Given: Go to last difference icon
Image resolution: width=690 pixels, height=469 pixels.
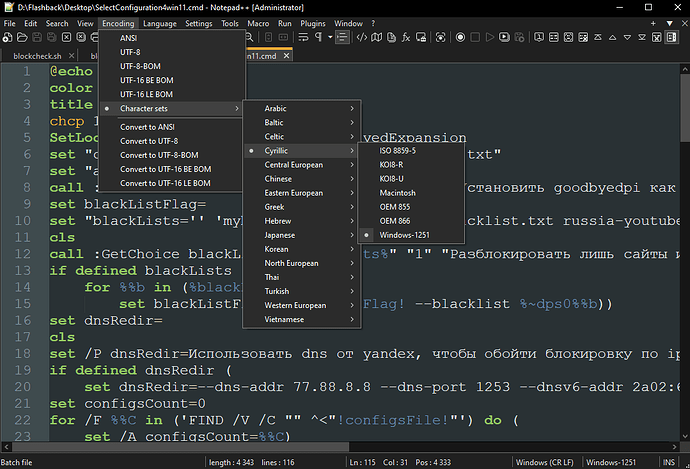Looking at the screenshot, I should (x=642, y=37).
